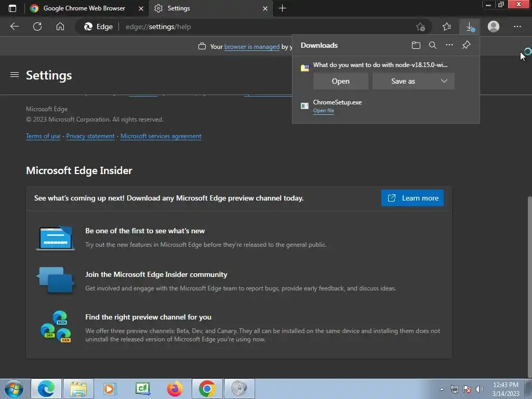Image resolution: width=532 pixels, height=399 pixels.
Task: Open the Terms of use link
Action: (43, 136)
